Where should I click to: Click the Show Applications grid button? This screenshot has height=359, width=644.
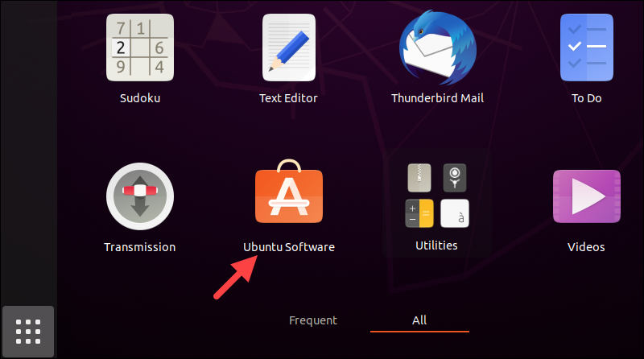click(28, 331)
